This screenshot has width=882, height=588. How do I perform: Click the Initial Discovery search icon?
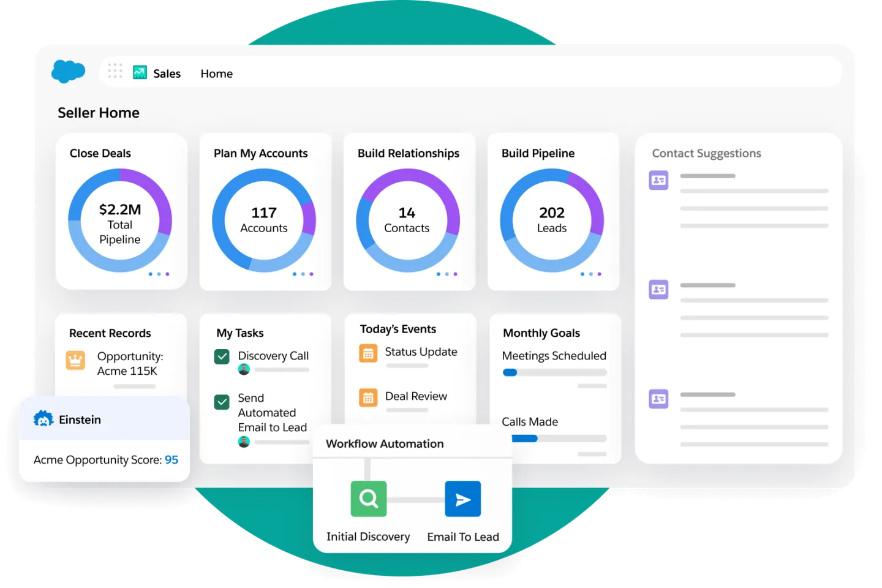369,499
